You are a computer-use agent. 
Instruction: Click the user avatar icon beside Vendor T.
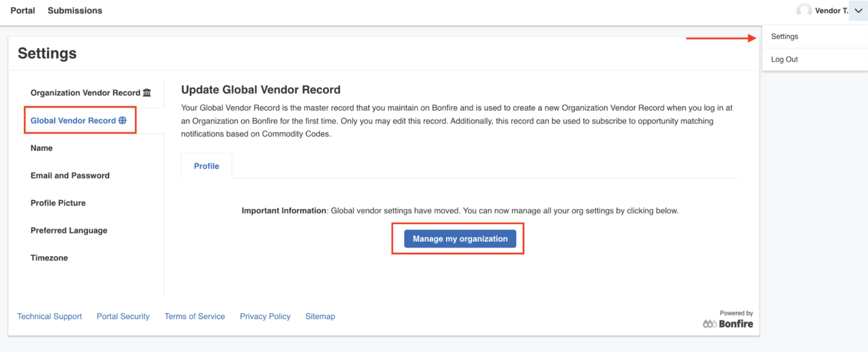[x=804, y=10]
